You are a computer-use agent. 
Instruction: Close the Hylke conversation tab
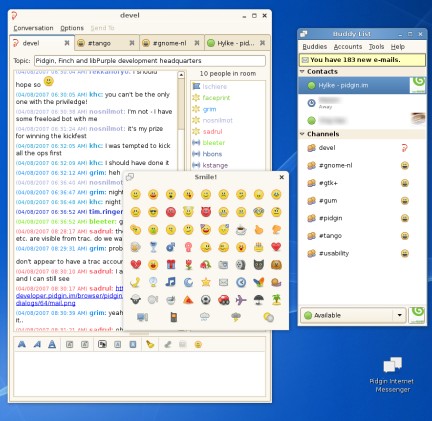(x=262, y=43)
